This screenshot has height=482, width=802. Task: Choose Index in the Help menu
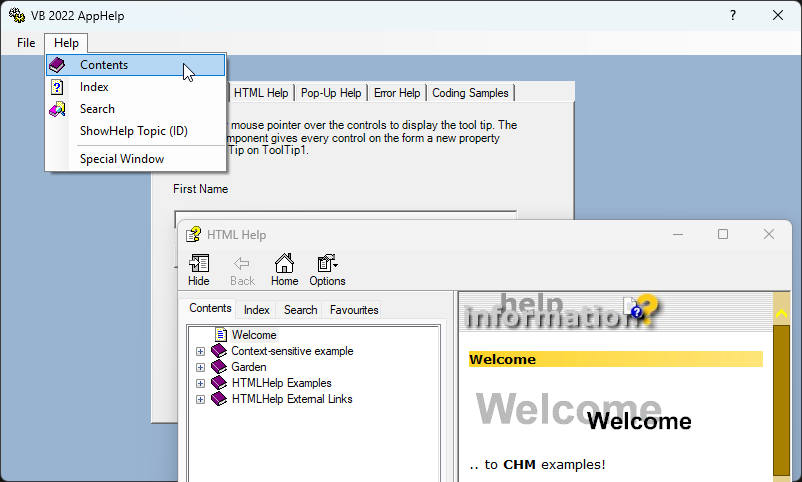pyautogui.click(x=136, y=87)
